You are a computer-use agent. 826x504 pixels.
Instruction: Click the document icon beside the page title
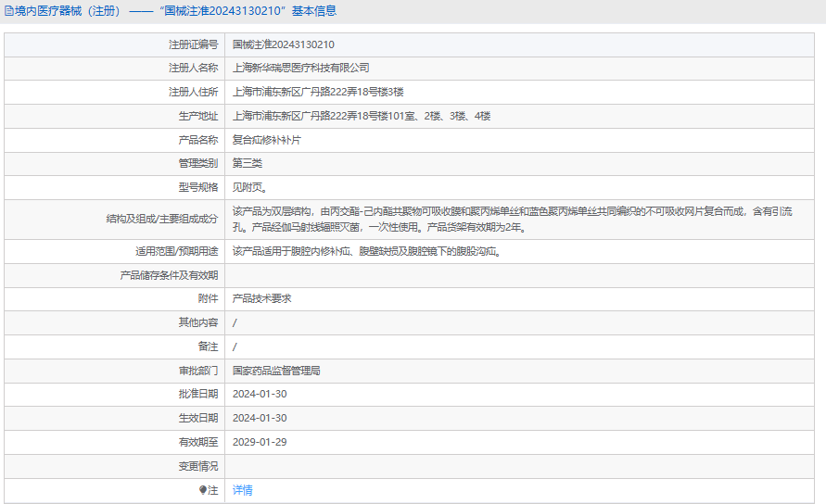pos(8,11)
